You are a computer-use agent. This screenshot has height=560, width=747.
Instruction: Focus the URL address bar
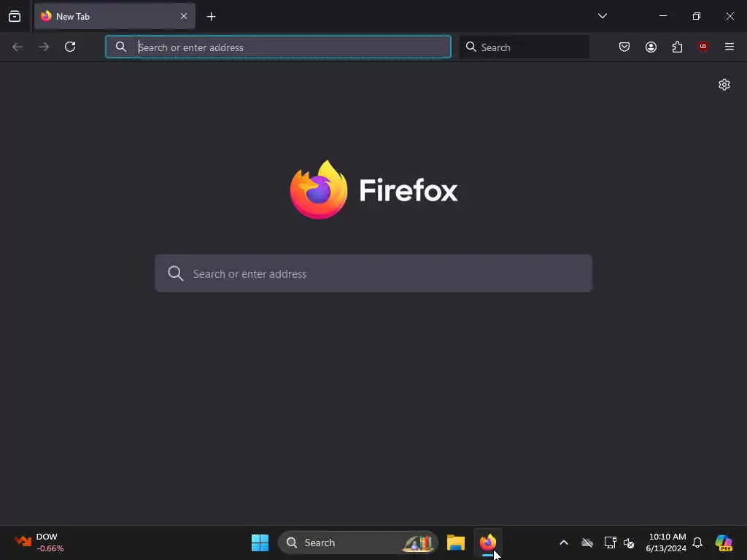pyautogui.click(x=278, y=47)
